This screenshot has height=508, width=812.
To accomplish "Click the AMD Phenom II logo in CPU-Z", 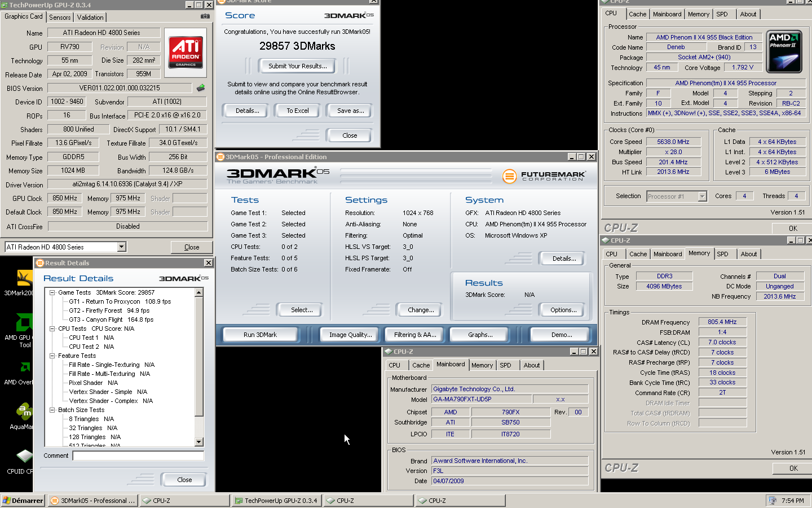I will coord(784,52).
